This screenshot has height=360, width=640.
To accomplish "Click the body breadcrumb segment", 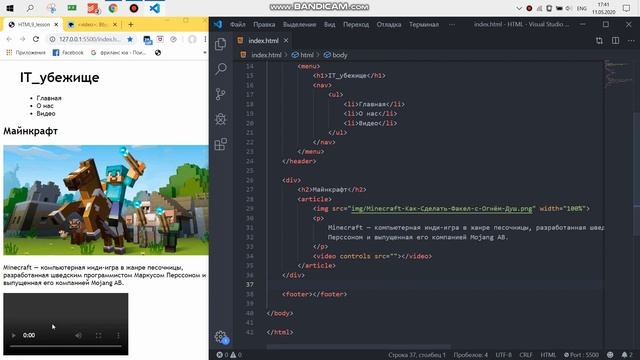I will pos(336,55).
